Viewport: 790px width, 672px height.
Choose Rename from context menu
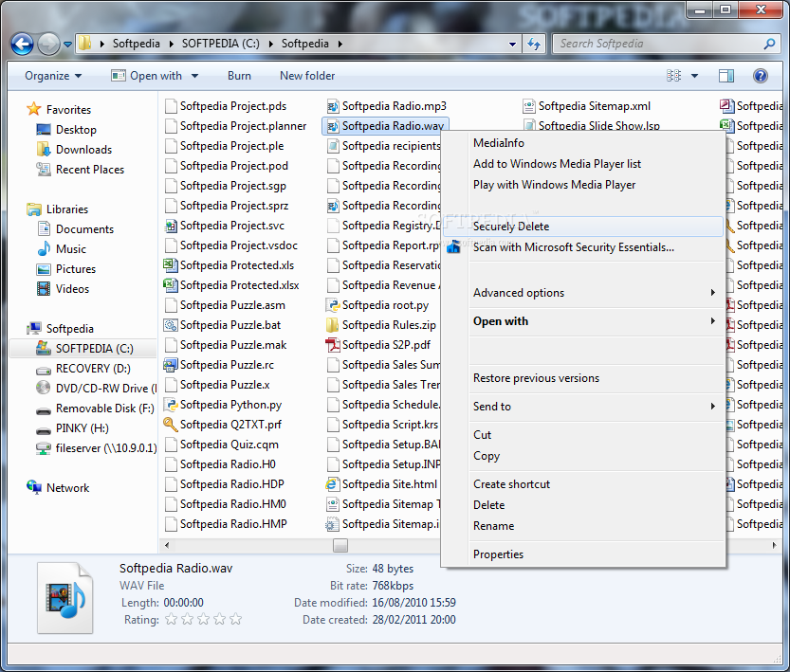583,526
